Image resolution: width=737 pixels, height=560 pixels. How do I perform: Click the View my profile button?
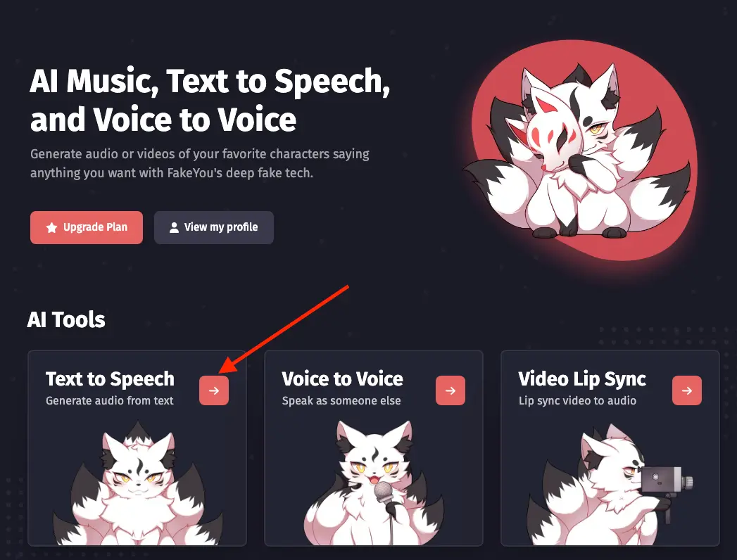pos(214,227)
